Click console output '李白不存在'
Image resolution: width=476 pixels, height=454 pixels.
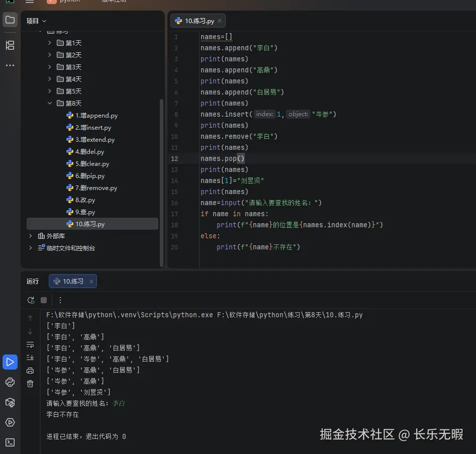tap(62, 414)
